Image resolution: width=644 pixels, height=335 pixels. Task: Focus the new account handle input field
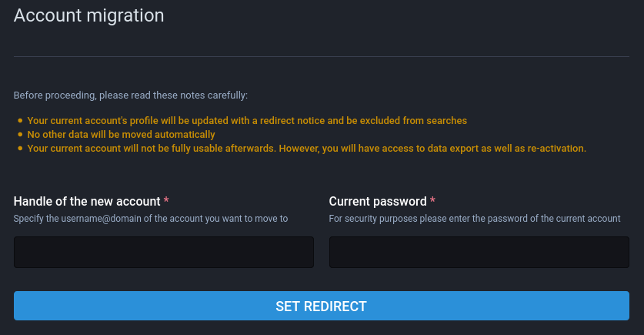point(164,252)
